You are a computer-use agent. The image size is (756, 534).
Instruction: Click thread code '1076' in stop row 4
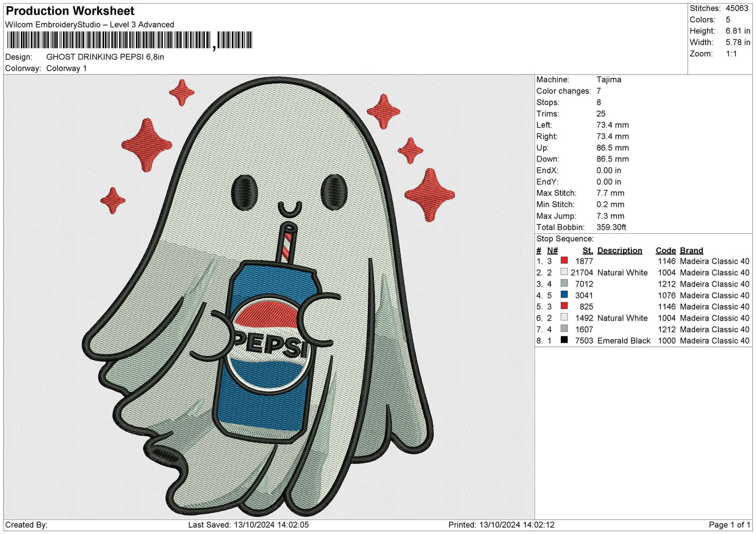pyautogui.click(x=667, y=296)
